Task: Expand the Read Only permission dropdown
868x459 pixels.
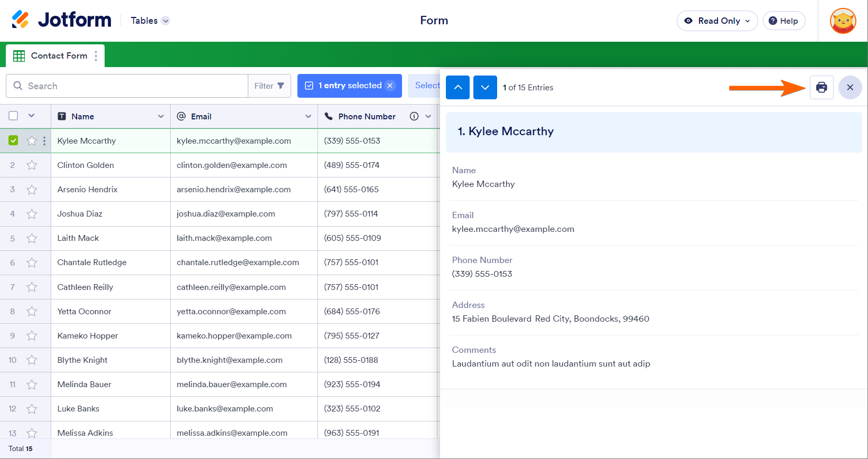Action: pos(717,21)
